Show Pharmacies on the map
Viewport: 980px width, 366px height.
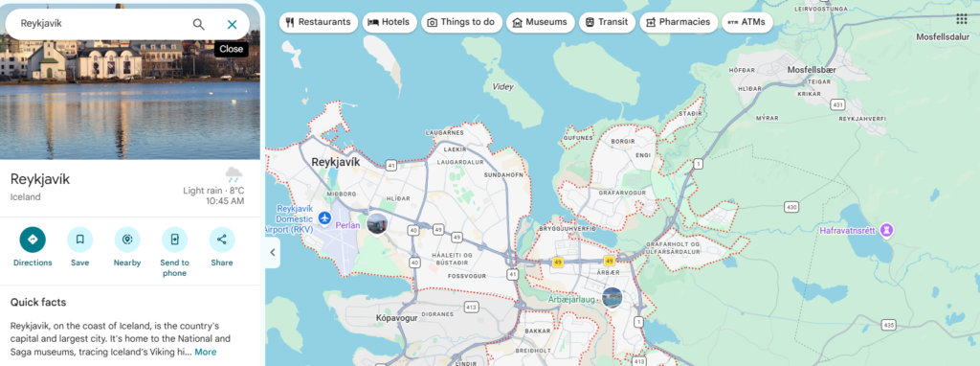pos(679,22)
